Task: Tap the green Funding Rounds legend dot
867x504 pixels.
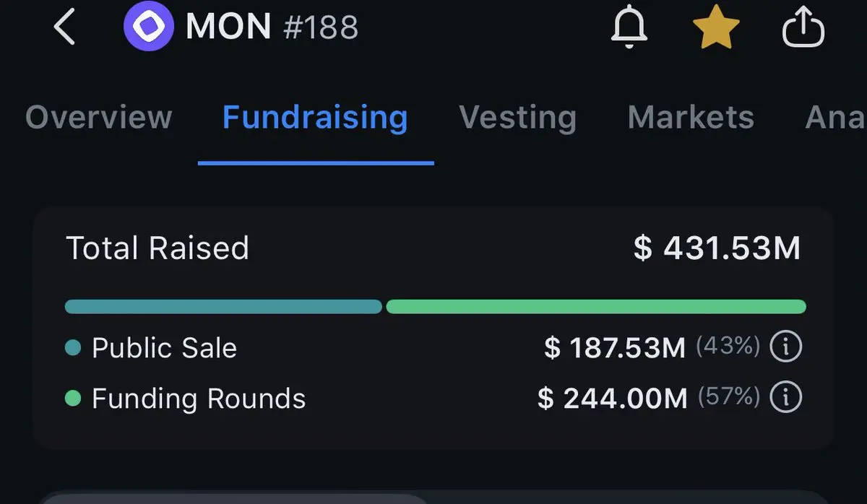Action: [x=73, y=398]
